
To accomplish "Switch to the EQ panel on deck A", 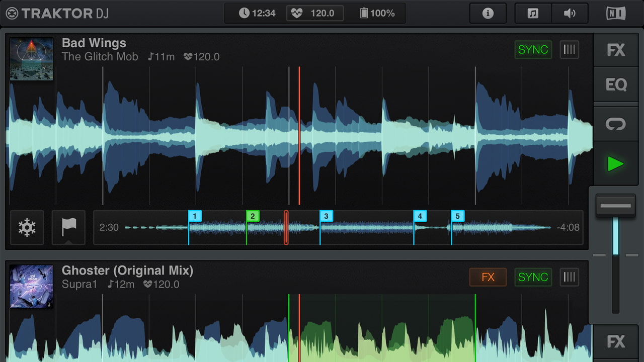I will (616, 84).
